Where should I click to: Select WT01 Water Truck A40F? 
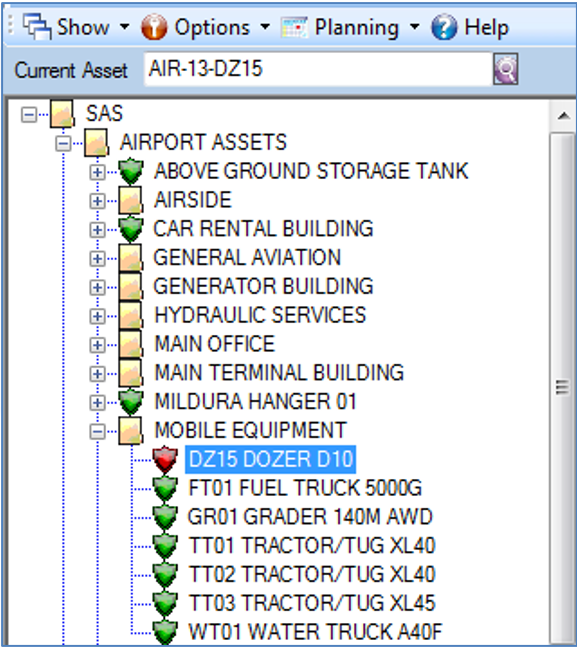point(315,632)
